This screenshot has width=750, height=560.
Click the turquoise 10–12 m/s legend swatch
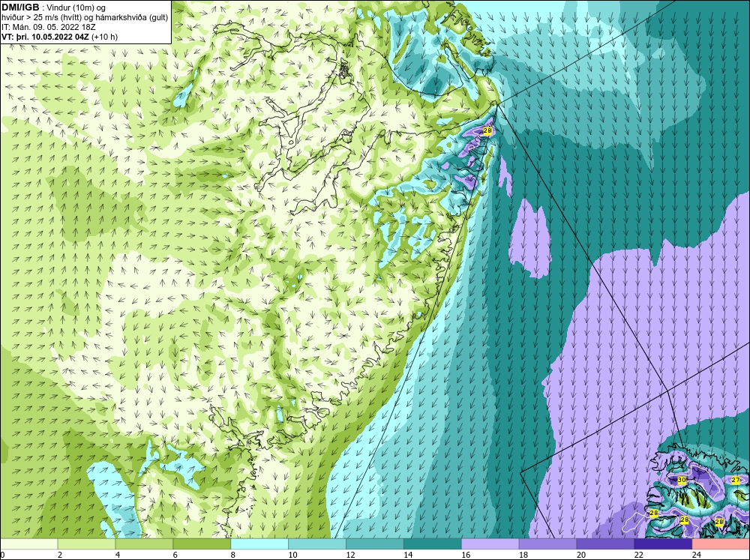(x=317, y=544)
